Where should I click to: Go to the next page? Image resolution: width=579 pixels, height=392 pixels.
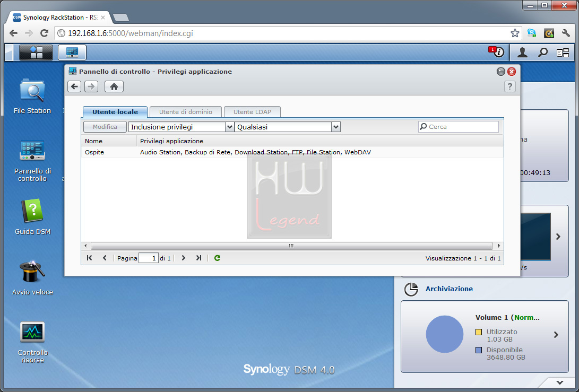click(184, 258)
